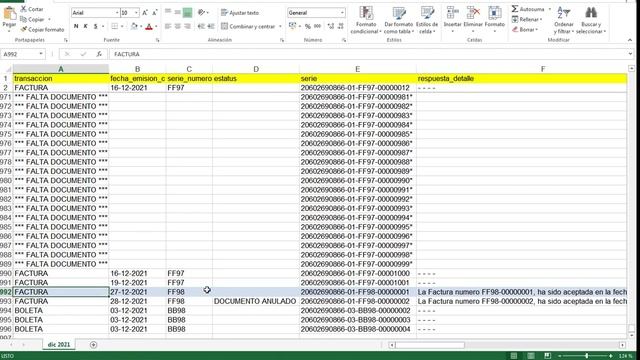Open Dar formato como tabla
Screen dimensions: 640x360
point(398,20)
